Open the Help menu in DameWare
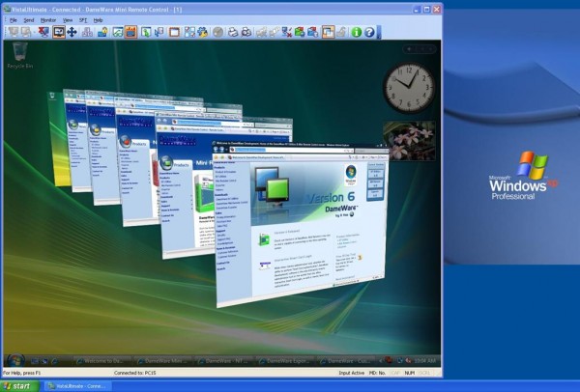This screenshot has width=580, height=392. click(98, 19)
